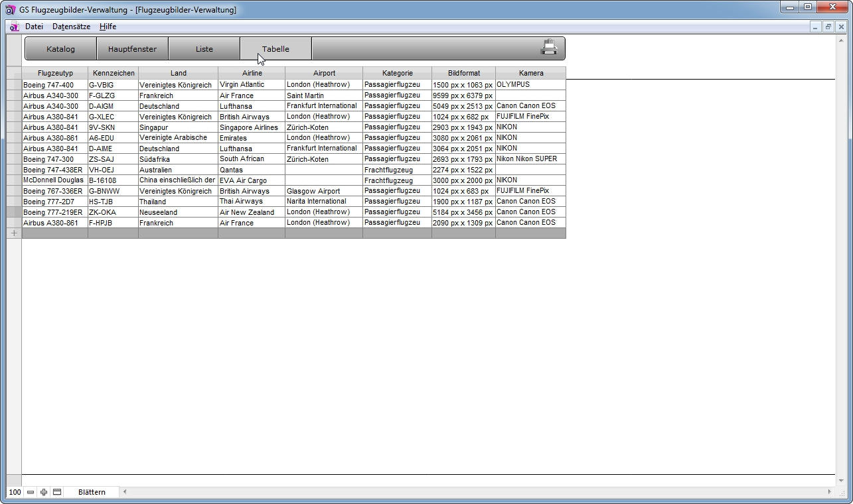Sort by Flugzeutyp column header

point(55,73)
